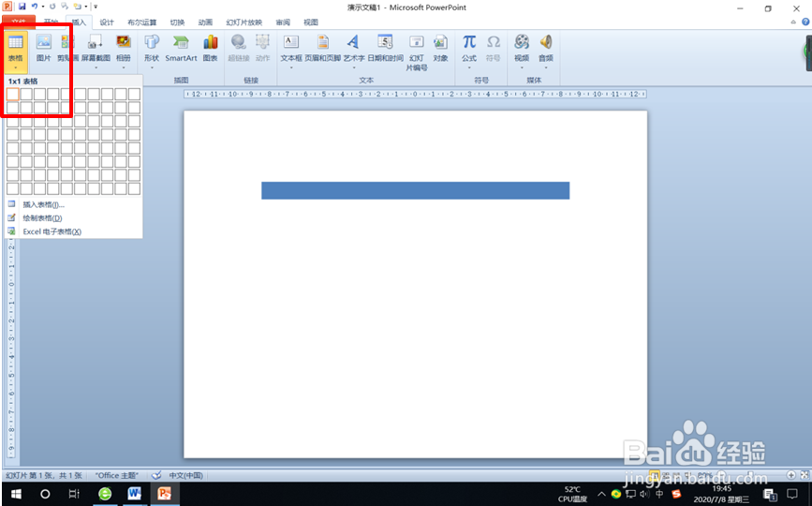This screenshot has width=812, height=506.
Task: Insert 日期和时间 date and time
Action: click(385, 48)
